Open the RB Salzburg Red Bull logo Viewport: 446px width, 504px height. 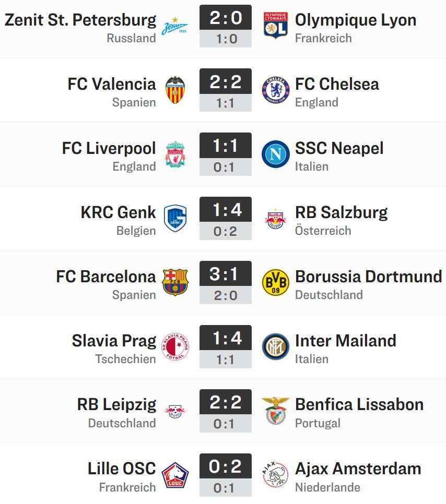pos(275,219)
